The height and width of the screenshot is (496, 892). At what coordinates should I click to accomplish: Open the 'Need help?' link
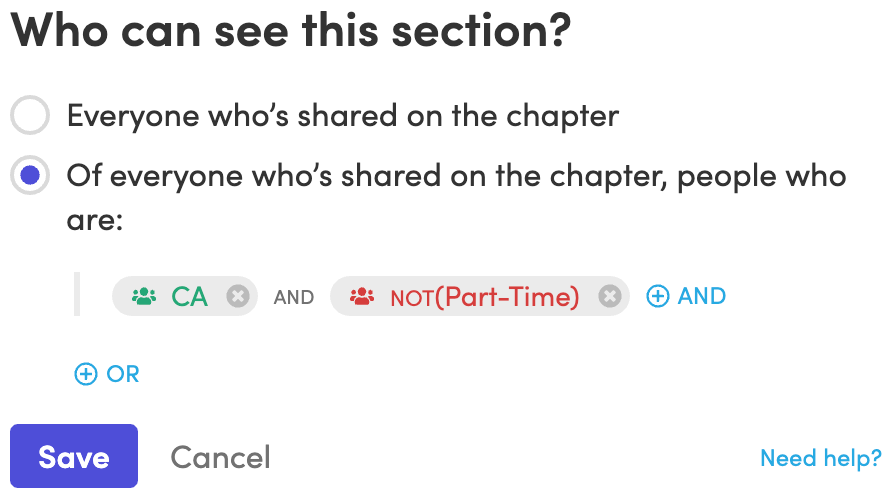(x=820, y=458)
